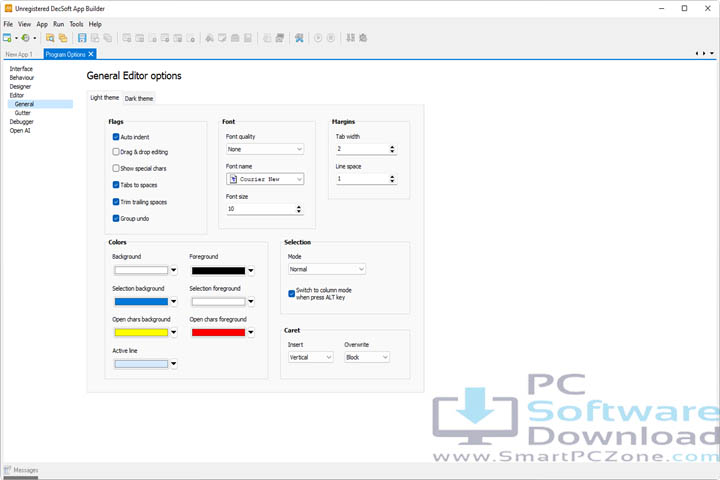
Task: Open the tab list dropdown arrow at far right
Action: pos(712,54)
